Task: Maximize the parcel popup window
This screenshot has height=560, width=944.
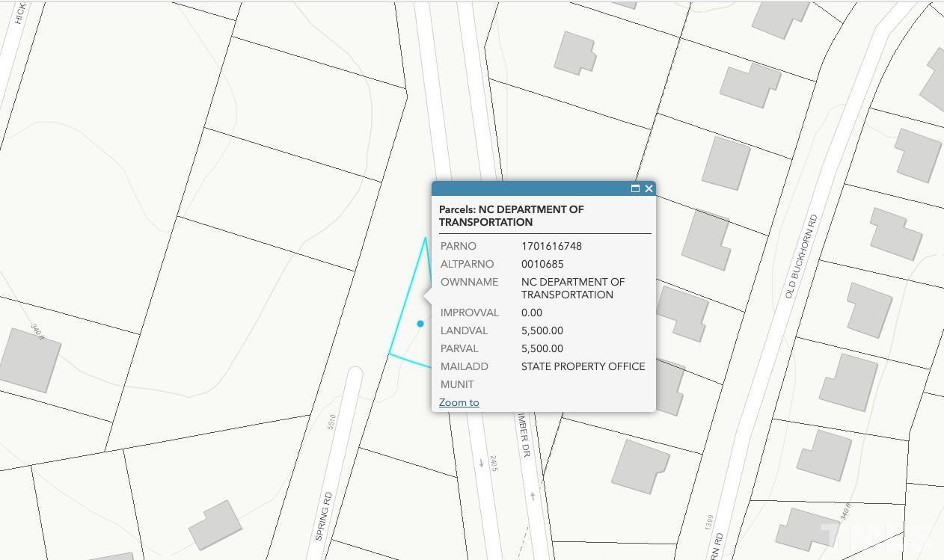Action: pyautogui.click(x=635, y=188)
